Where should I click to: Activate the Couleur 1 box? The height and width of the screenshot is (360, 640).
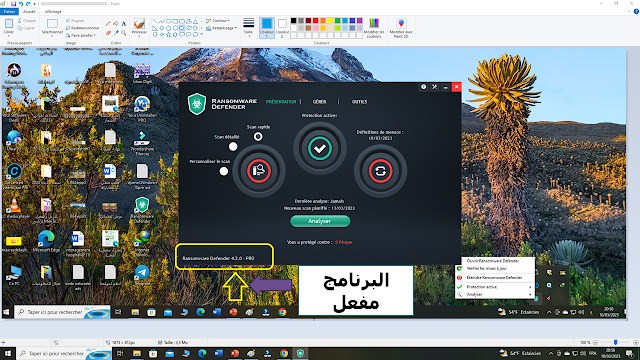[267, 28]
